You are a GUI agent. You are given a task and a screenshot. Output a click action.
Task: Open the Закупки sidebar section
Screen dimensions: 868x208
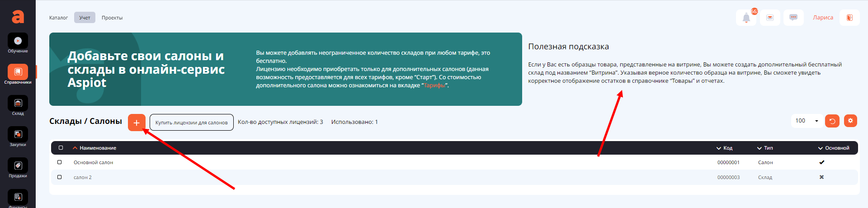(18, 135)
